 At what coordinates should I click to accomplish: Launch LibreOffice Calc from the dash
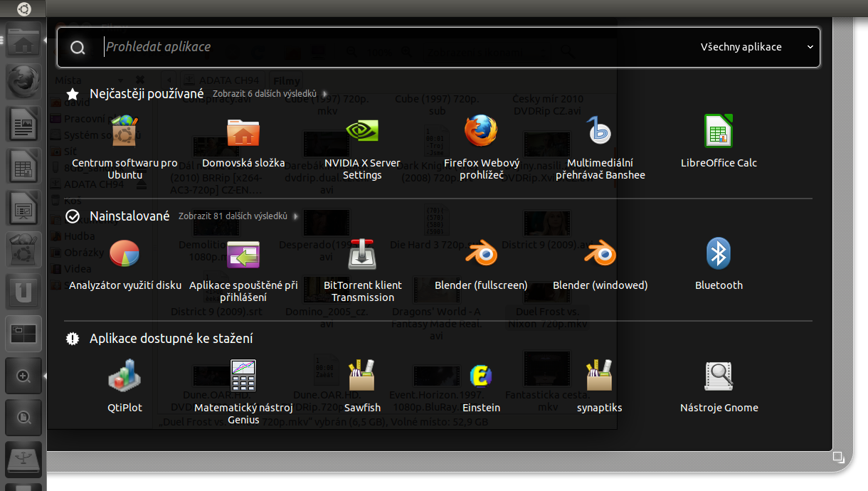719,142
